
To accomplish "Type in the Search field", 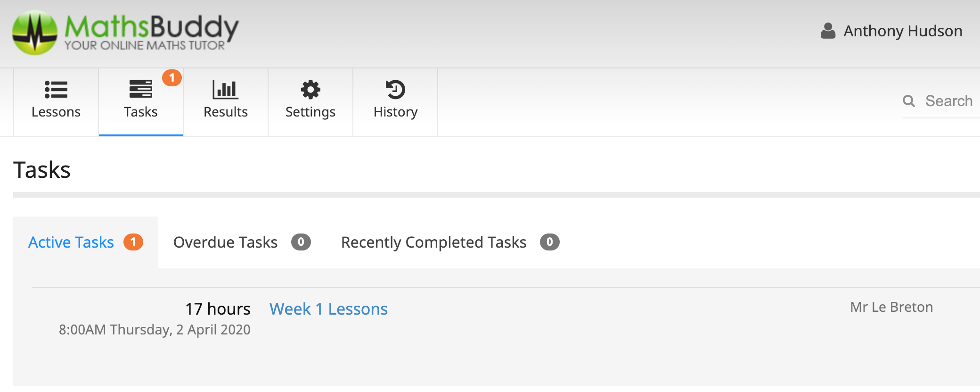I will pos(949,101).
